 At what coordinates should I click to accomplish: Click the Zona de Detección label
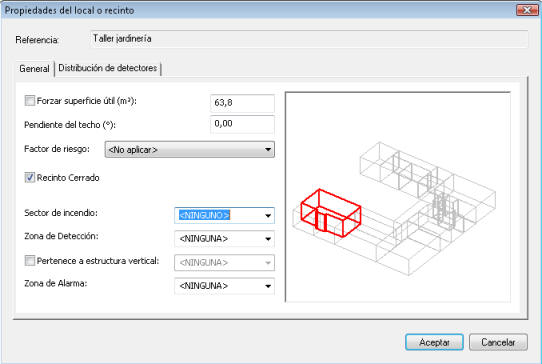click(x=61, y=236)
